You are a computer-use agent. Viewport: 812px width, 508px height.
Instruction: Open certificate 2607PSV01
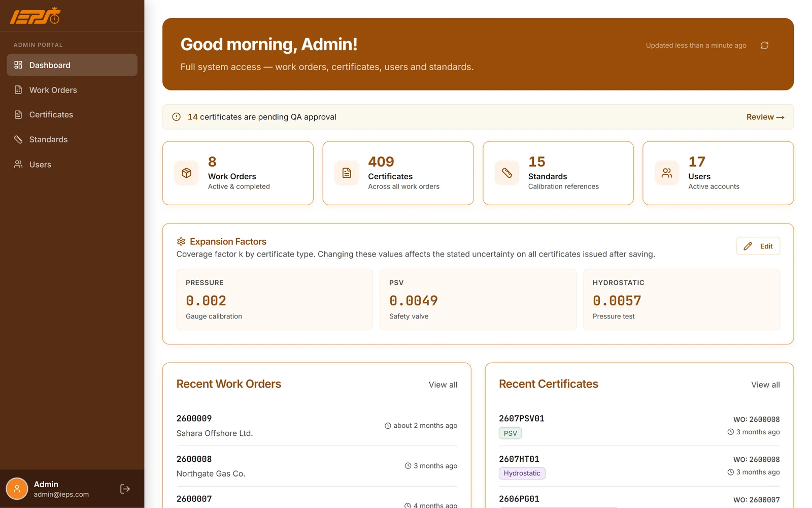[639, 426]
